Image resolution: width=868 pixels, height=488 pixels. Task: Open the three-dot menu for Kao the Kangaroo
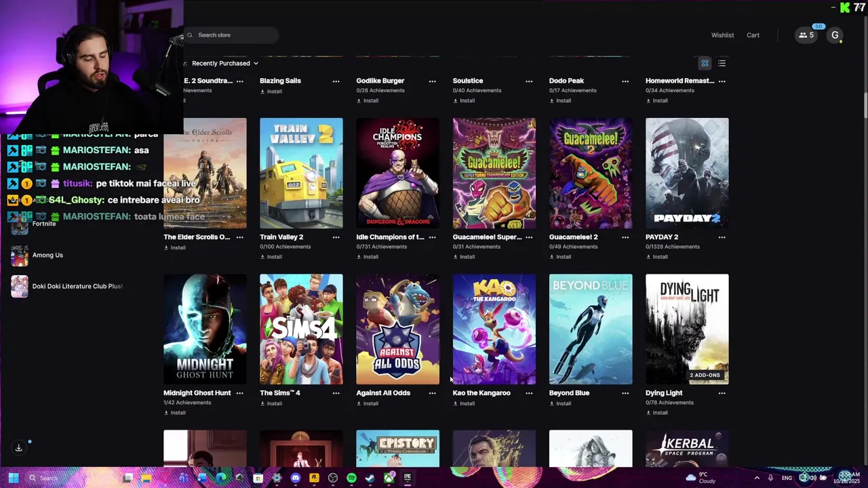coord(529,393)
